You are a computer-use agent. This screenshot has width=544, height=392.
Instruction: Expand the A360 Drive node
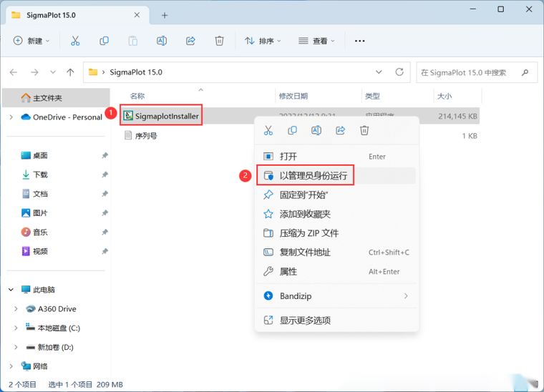click(x=16, y=308)
